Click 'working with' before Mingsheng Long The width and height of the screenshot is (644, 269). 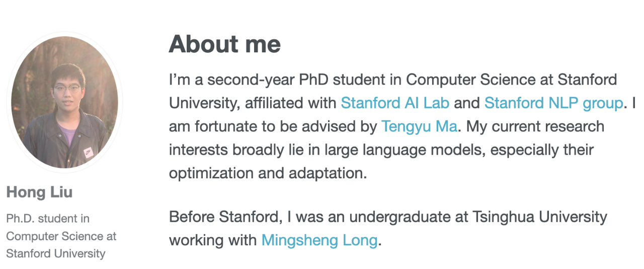click(213, 241)
